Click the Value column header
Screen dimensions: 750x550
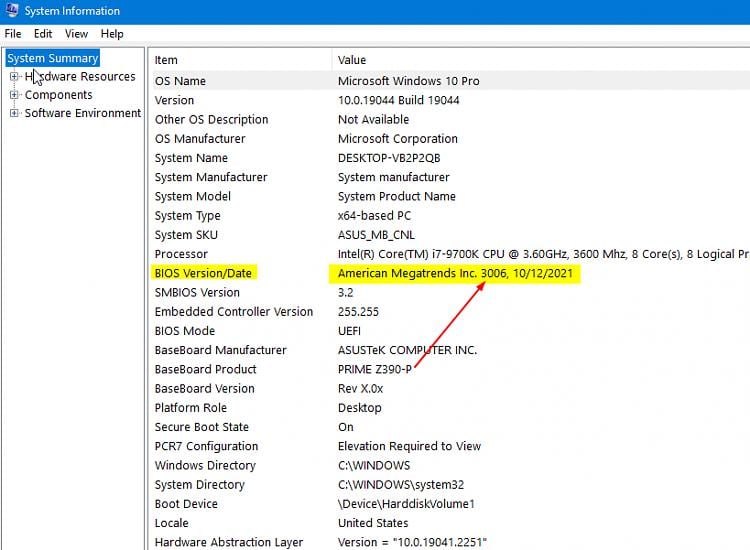352,60
